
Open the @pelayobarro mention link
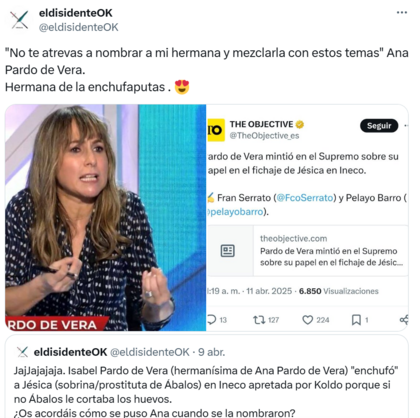coord(235,212)
